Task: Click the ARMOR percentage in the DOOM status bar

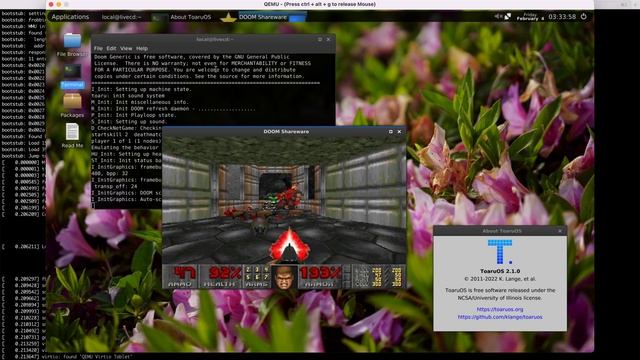Action: coord(320,276)
